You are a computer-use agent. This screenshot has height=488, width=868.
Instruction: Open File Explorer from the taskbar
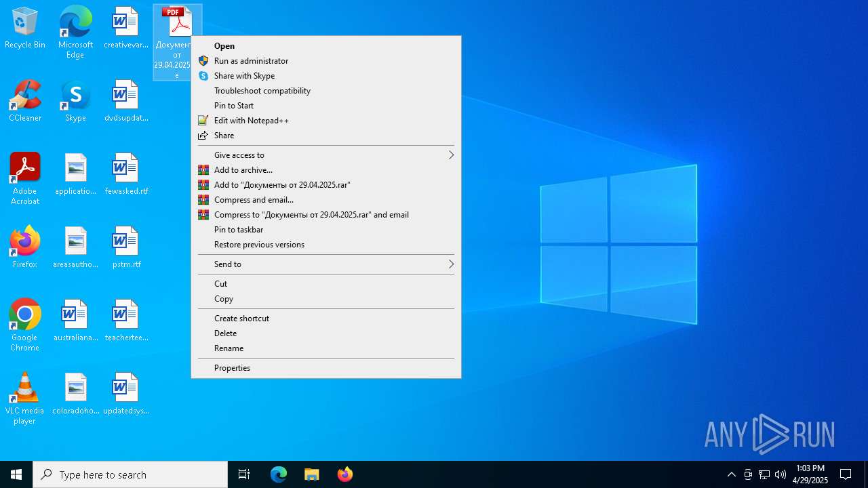[x=311, y=474]
